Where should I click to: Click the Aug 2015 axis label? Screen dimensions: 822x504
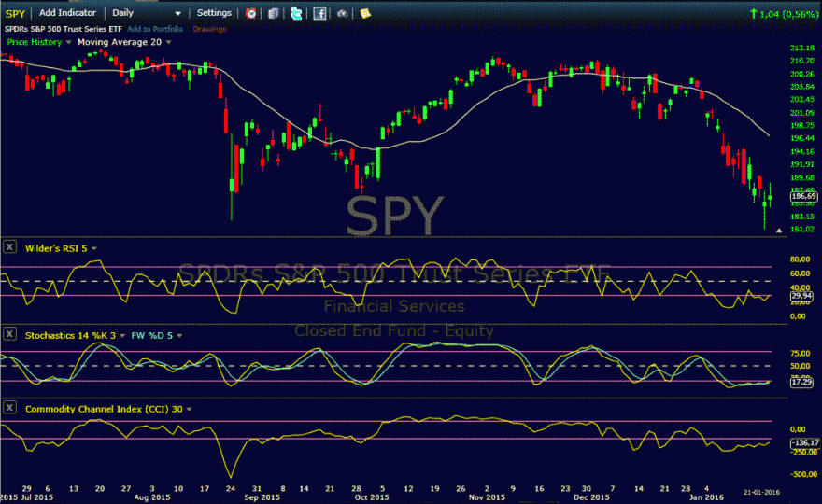[x=152, y=497]
